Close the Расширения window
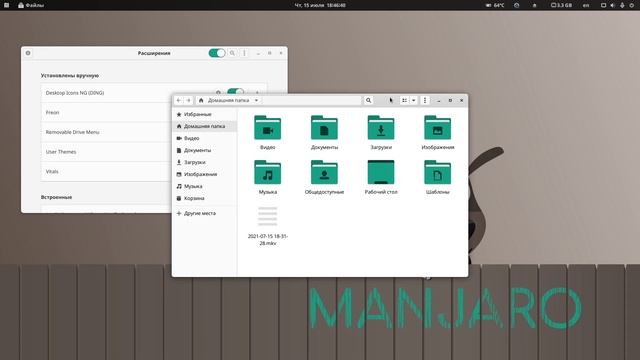Viewport: 640px width, 360px height. click(281, 53)
